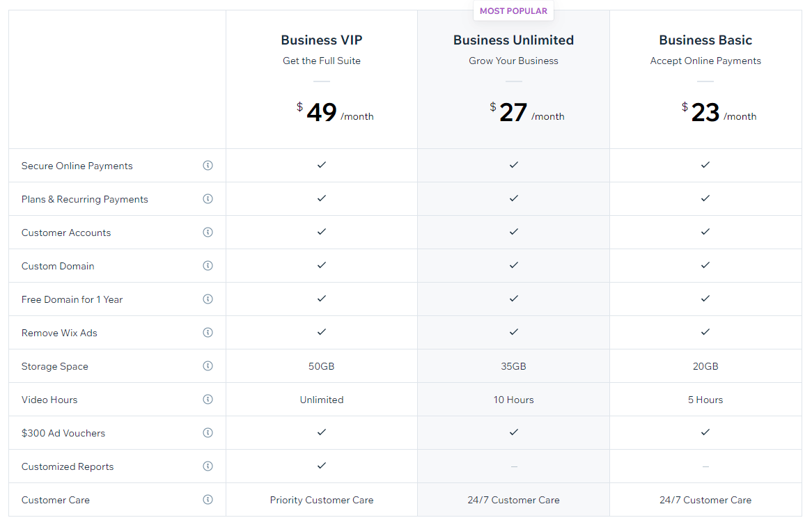This screenshot has height=527, width=812.
Task: Select the Business Basic plan heading
Action: 705,40
